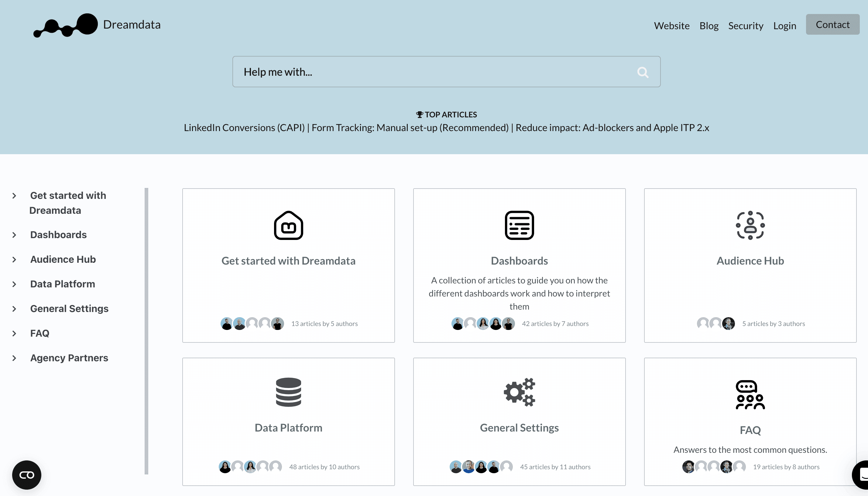Click '45 articles by 11 authors' text
868x496 pixels.
tap(555, 467)
